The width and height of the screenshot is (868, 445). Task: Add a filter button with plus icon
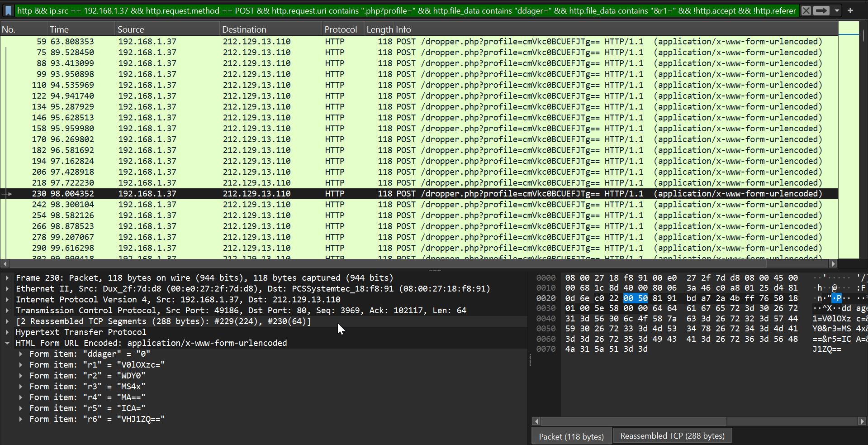[x=850, y=10]
